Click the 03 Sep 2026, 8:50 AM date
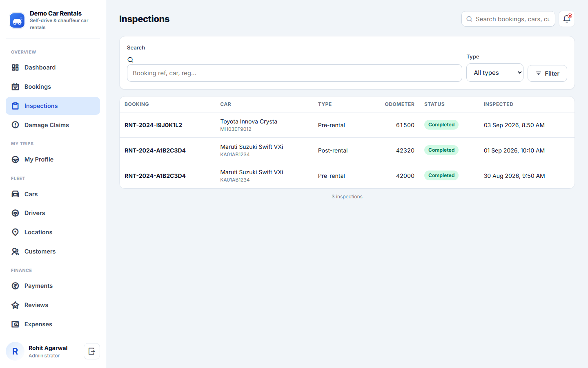 (x=514, y=125)
